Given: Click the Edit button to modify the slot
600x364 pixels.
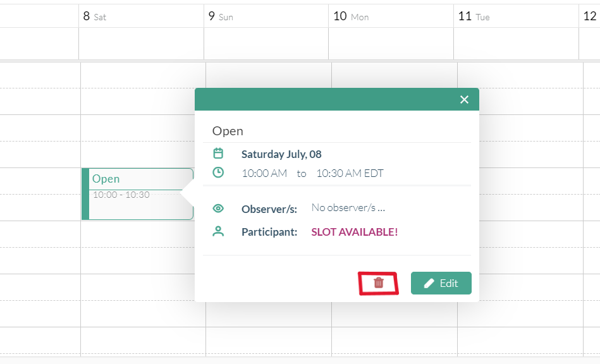Looking at the screenshot, I should coord(441,282).
